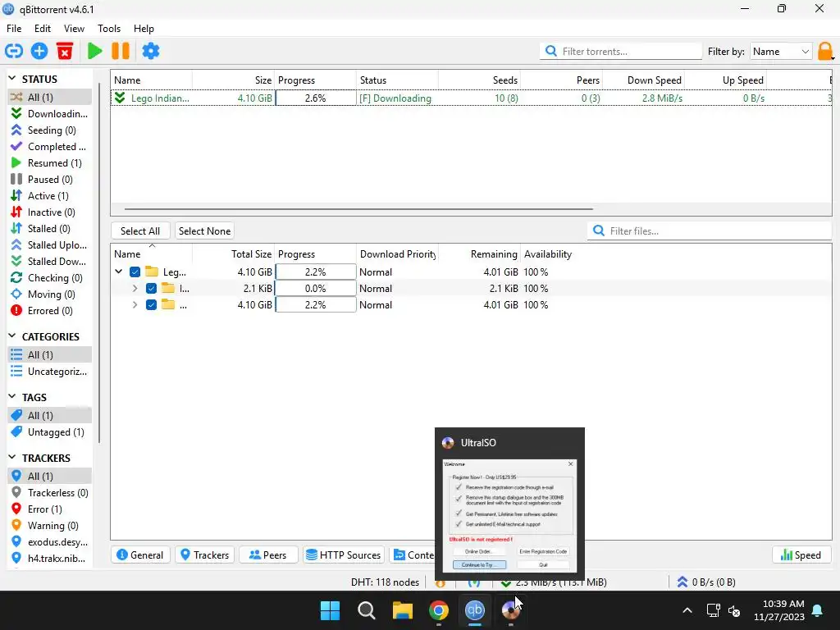Select the Lego Indian... torrent row
This screenshot has width=840, height=630.
pyautogui.click(x=471, y=98)
